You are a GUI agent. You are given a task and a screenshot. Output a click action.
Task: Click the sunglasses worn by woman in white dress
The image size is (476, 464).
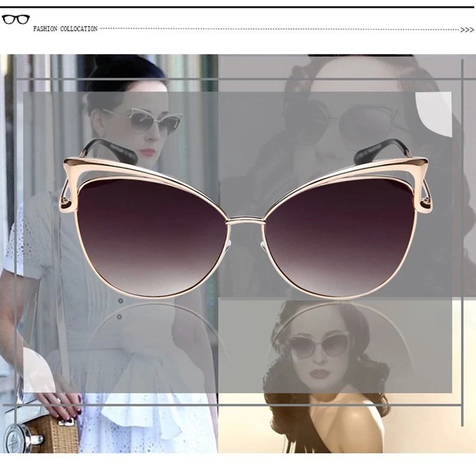click(x=143, y=122)
